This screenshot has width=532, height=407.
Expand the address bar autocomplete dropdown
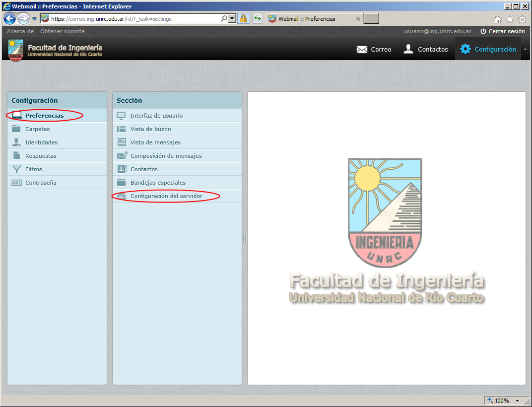coord(232,19)
